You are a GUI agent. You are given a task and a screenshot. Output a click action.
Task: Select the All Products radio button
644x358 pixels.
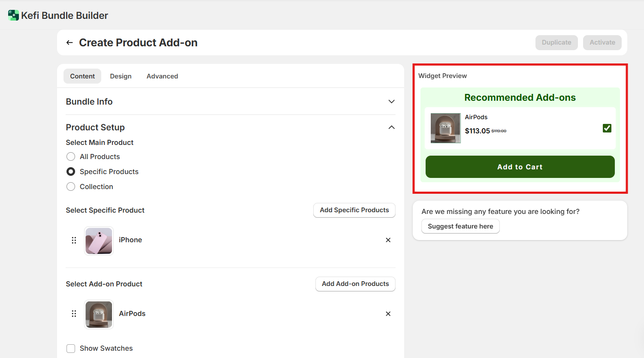tap(71, 156)
